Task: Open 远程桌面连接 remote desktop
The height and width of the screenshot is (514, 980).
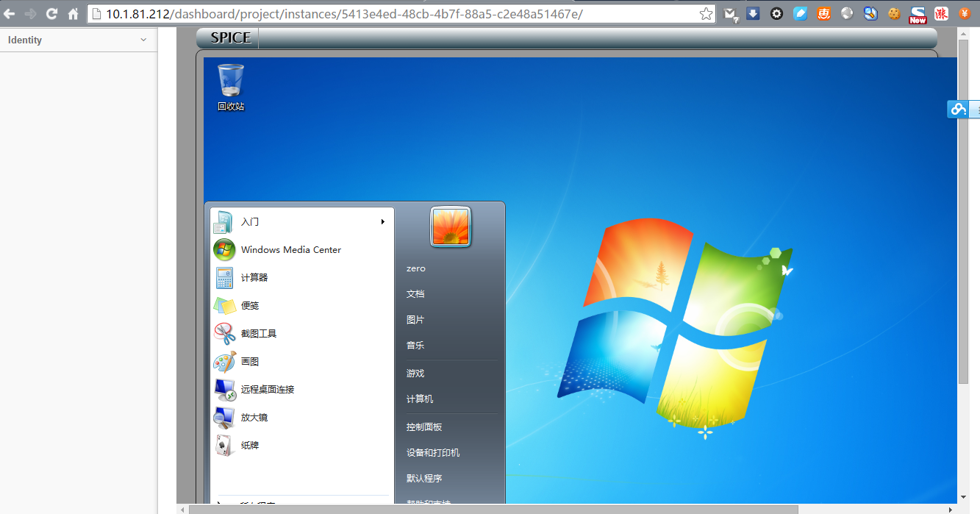Action: tap(302, 389)
